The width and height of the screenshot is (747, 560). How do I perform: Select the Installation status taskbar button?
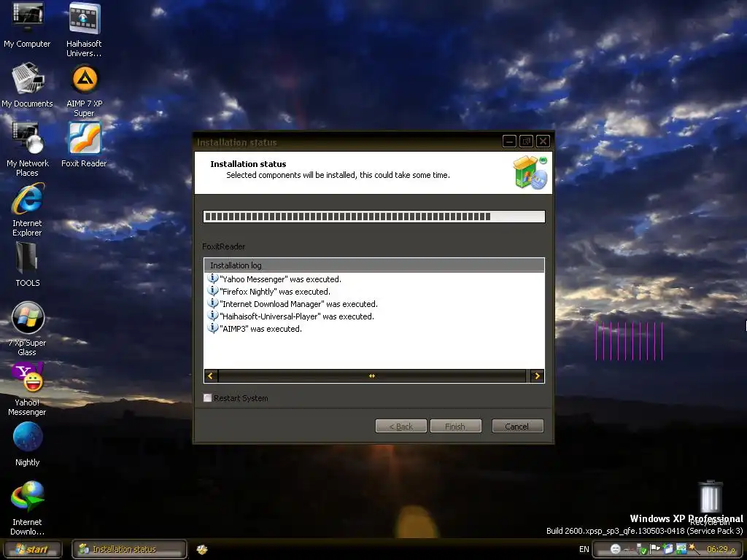pyautogui.click(x=129, y=549)
